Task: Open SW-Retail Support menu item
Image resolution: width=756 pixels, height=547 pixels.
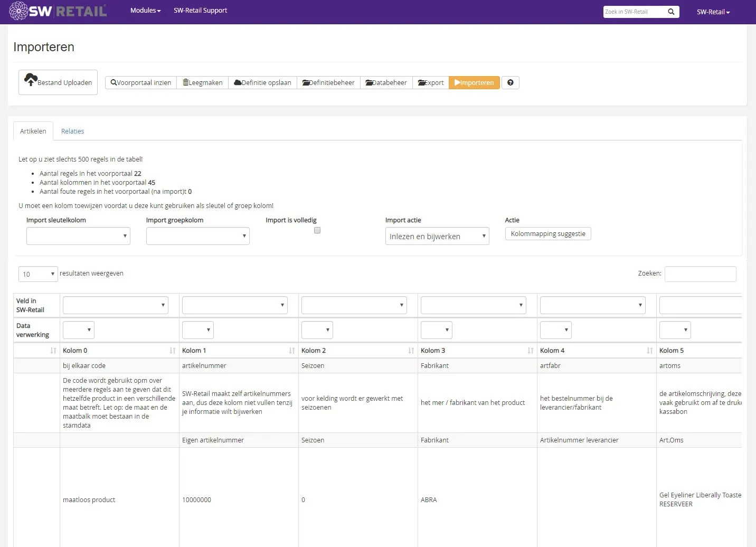Action: [x=200, y=11]
